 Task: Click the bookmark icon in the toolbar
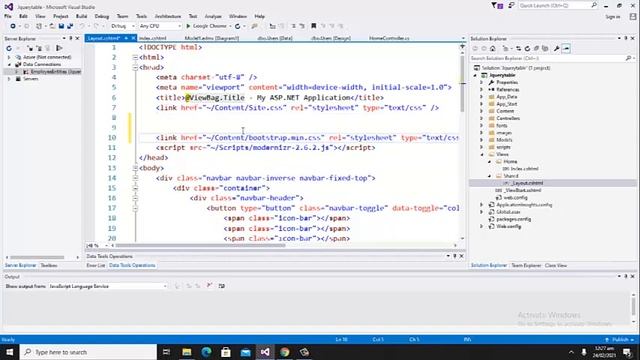[313, 26]
